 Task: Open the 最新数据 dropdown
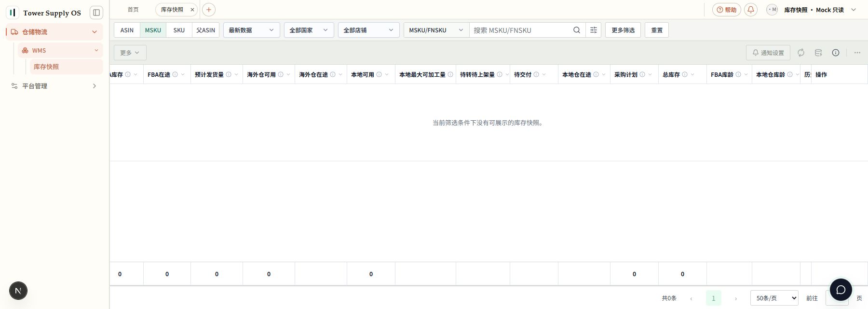(251, 30)
